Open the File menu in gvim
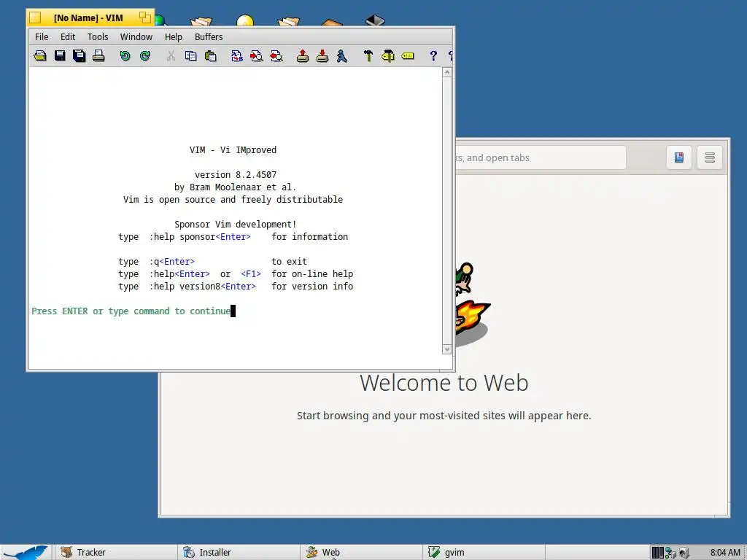The image size is (747, 560). [42, 36]
